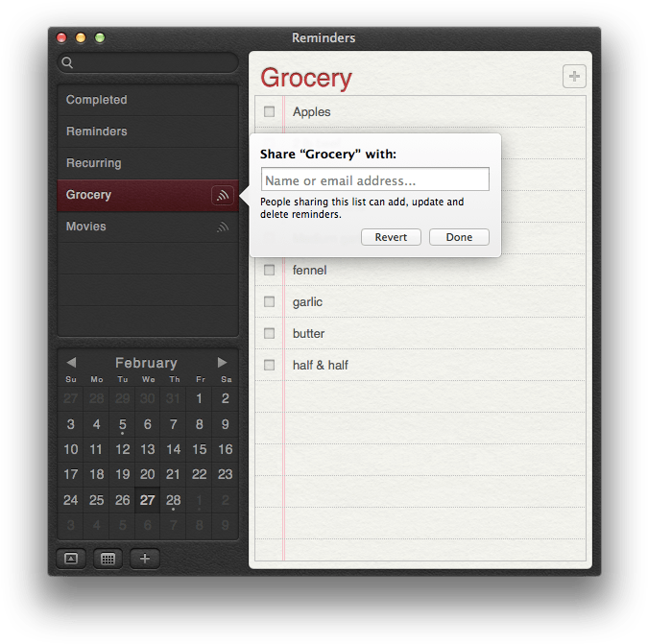This screenshot has width=648, height=644.
Task: Click the Revert button
Action: [391, 237]
